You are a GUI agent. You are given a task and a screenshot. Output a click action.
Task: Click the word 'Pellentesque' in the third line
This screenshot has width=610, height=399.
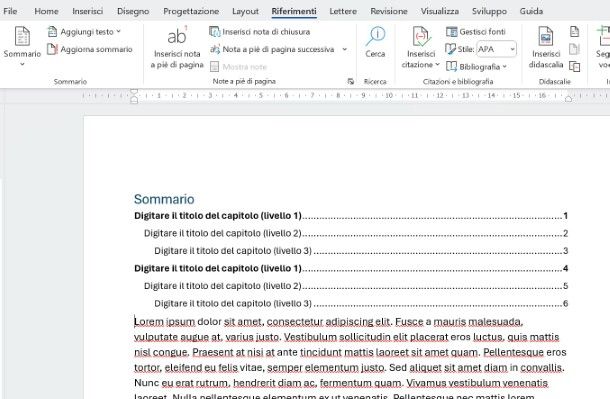(x=513, y=352)
